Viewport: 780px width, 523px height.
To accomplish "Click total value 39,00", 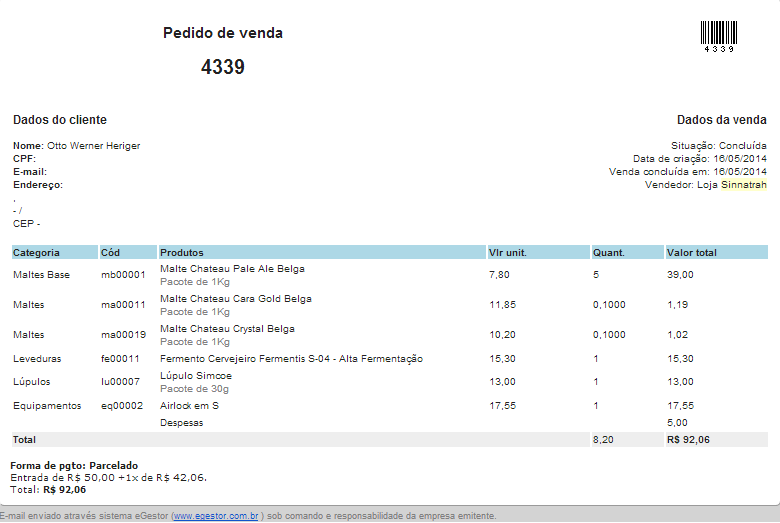I will (x=680, y=275).
